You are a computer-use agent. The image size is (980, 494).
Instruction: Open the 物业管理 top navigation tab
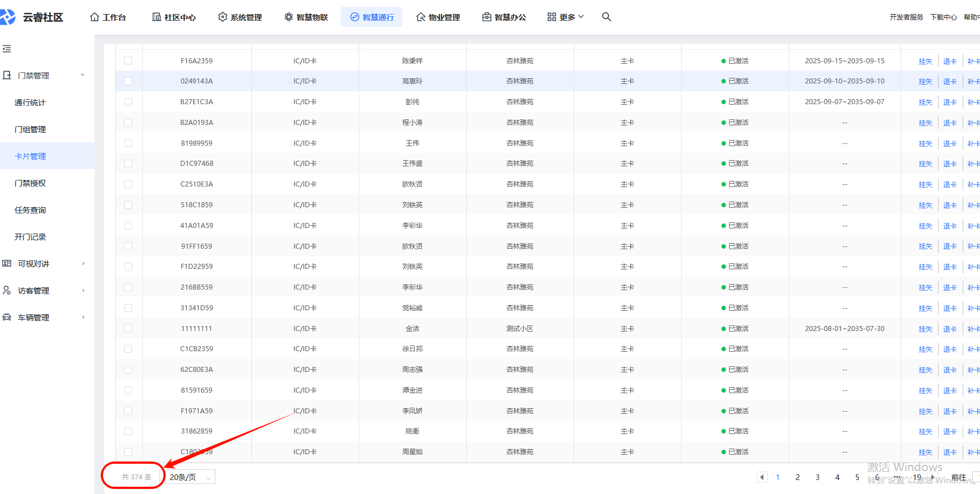click(x=438, y=17)
